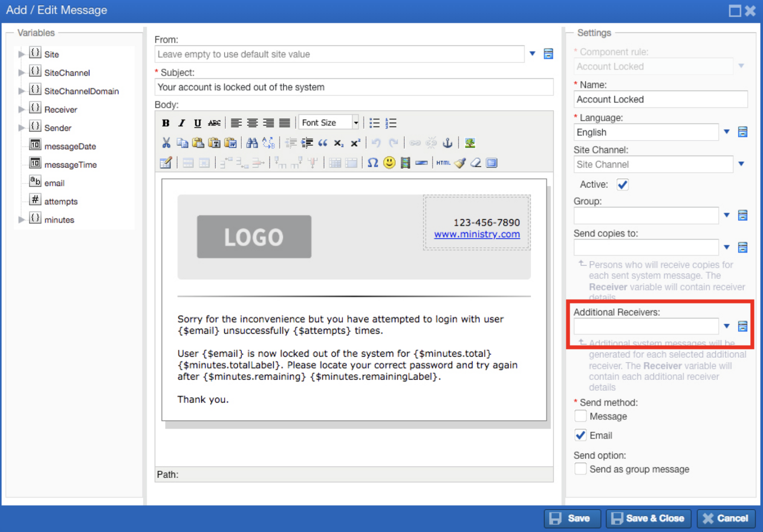The image size is (763, 532).
Task: Insert a media clip with the filmstrip icon
Action: click(405, 163)
